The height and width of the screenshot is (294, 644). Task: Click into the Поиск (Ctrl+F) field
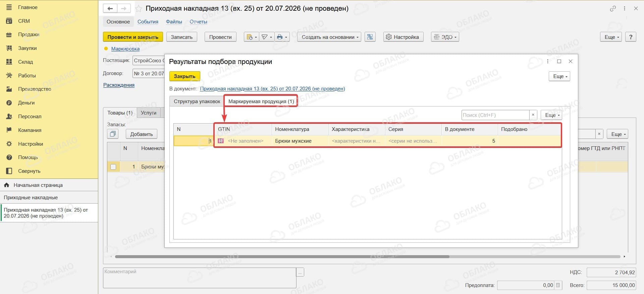tap(495, 115)
